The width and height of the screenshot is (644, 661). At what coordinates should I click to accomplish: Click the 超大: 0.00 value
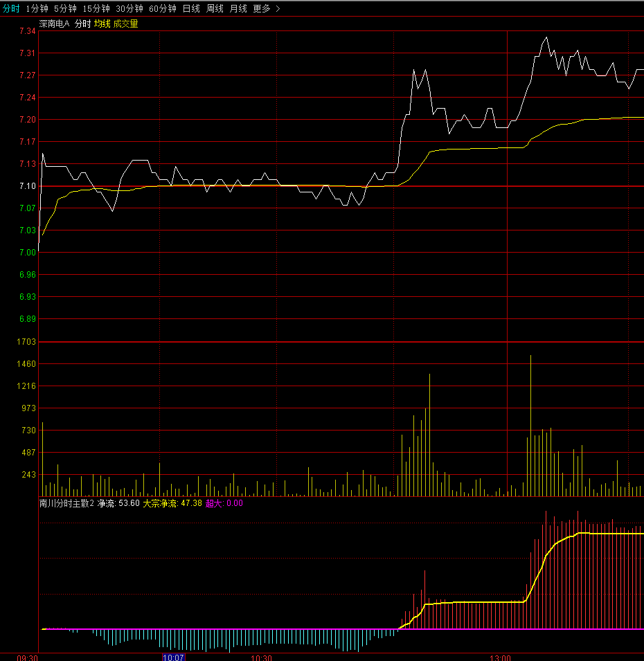click(x=224, y=503)
